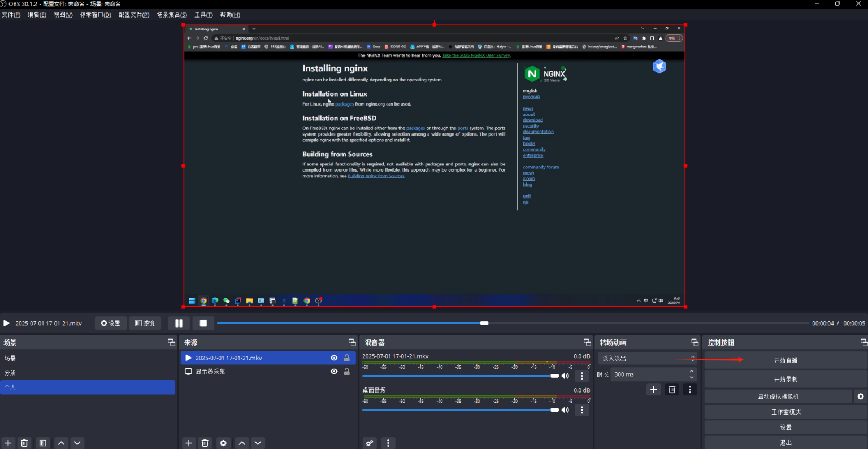Open advanced audio properties gears in the mixer
Image resolution: width=868 pixels, height=449 pixels.
point(370,443)
